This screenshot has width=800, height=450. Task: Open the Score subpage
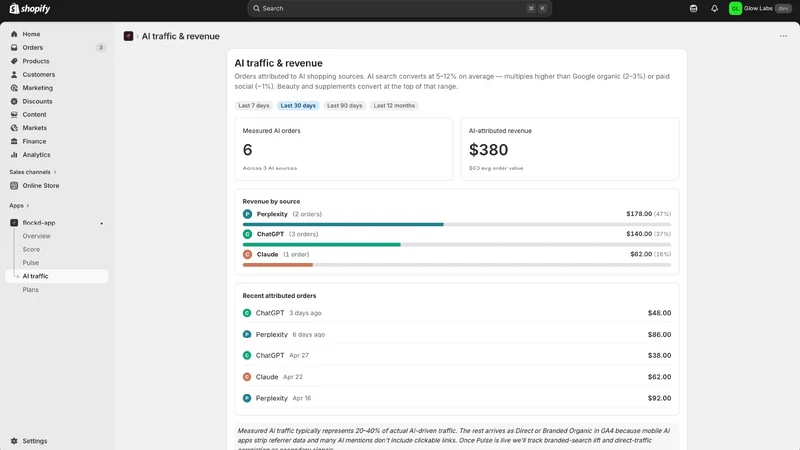(x=31, y=249)
